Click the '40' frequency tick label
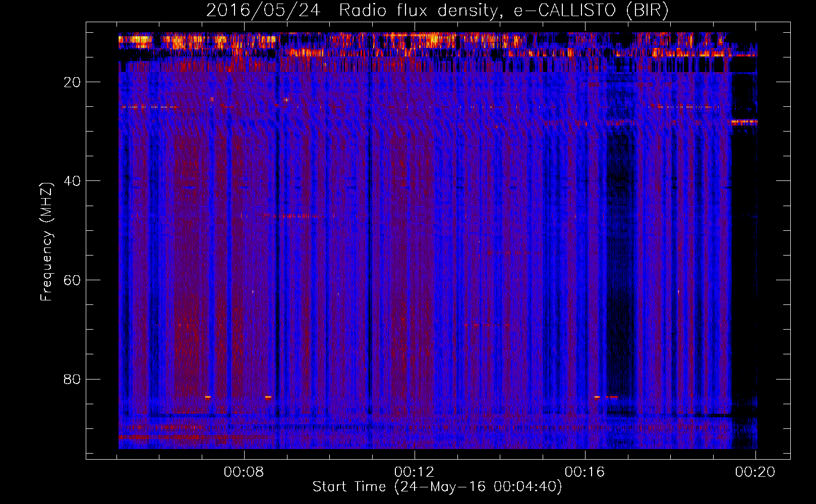816x504 pixels. 73,181
